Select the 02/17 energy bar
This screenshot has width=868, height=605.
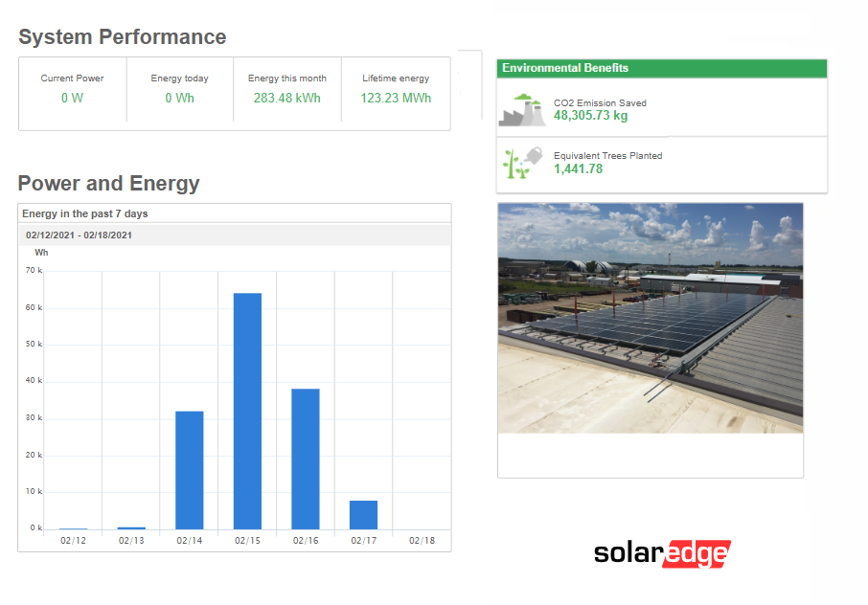tap(363, 513)
